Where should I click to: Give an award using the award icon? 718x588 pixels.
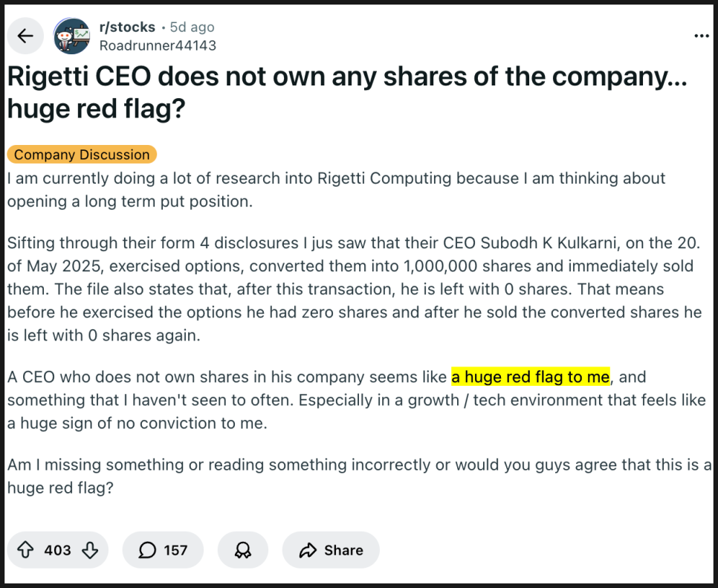242,550
